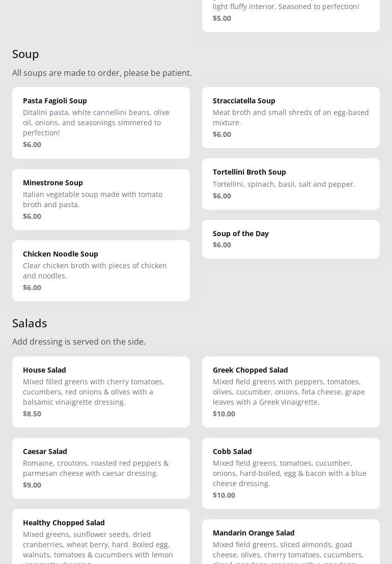Image resolution: width=392 pixels, height=564 pixels.
Task: Choose the Caesar Salad item
Action: (x=101, y=468)
